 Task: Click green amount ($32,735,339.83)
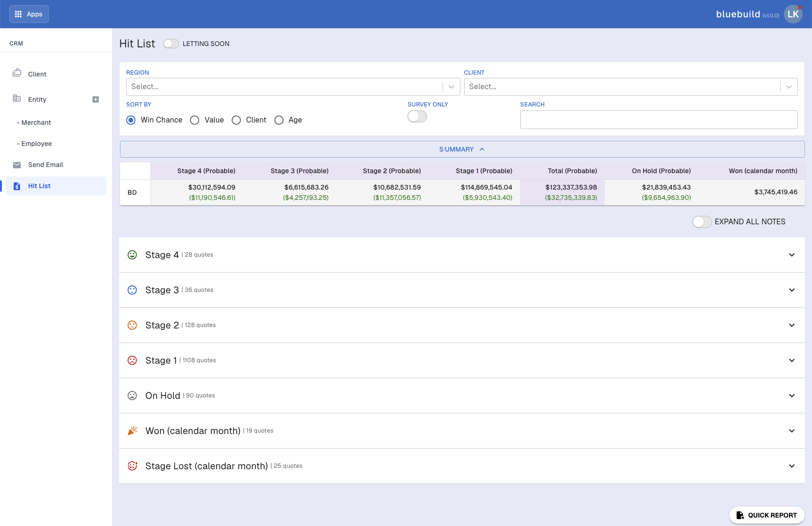[x=571, y=198]
